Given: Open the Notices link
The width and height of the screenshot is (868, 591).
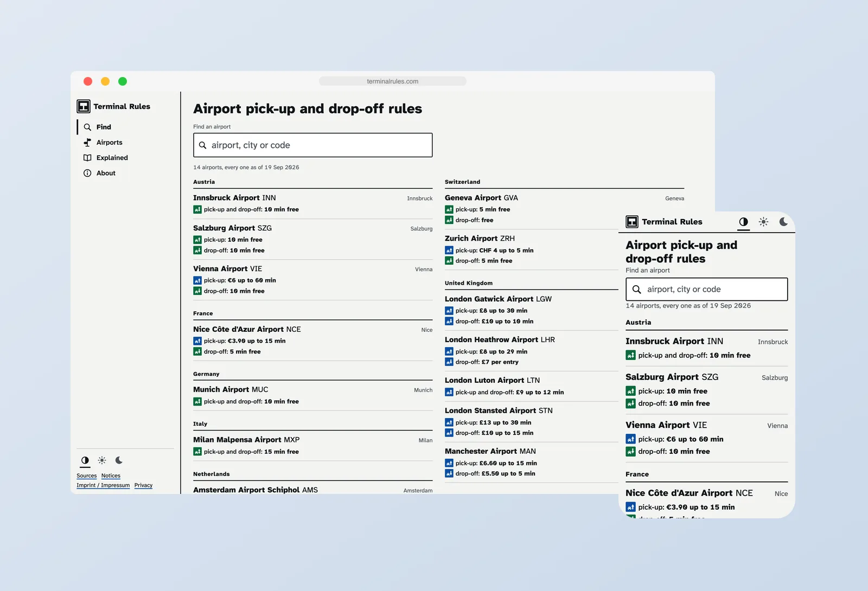Looking at the screenshot, I should pos(111,476).
